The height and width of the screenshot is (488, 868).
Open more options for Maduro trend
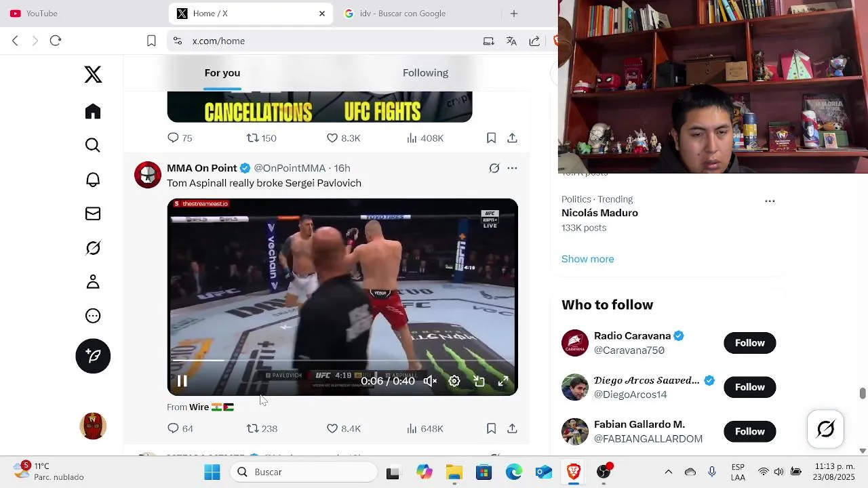[770, 201]
